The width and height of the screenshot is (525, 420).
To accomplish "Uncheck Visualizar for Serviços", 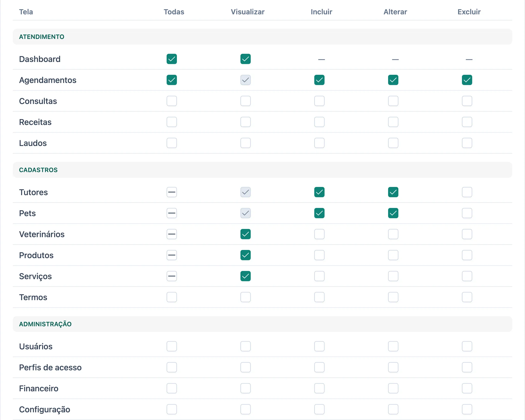I will pyautogui.click(x=246, y=276).
